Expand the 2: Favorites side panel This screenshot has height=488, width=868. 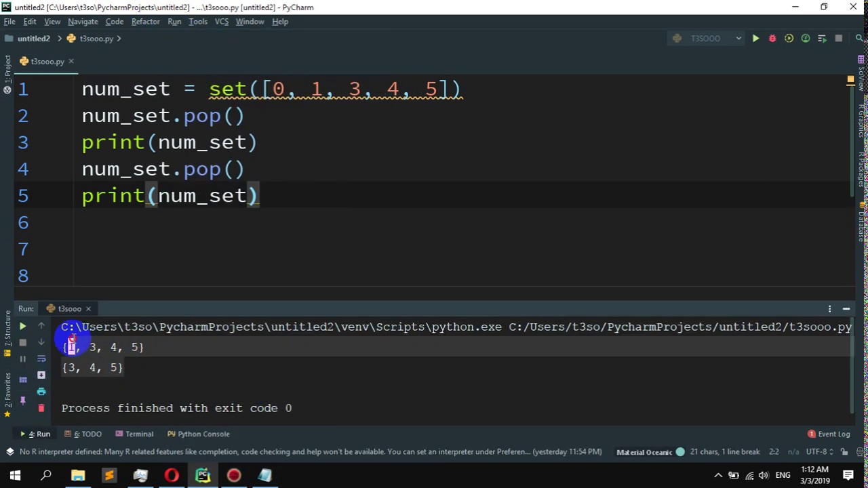[x=7, y=394]
